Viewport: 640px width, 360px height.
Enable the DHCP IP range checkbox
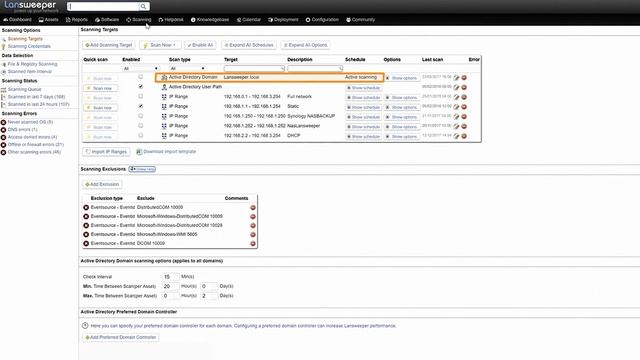click(x=141, y=136)
